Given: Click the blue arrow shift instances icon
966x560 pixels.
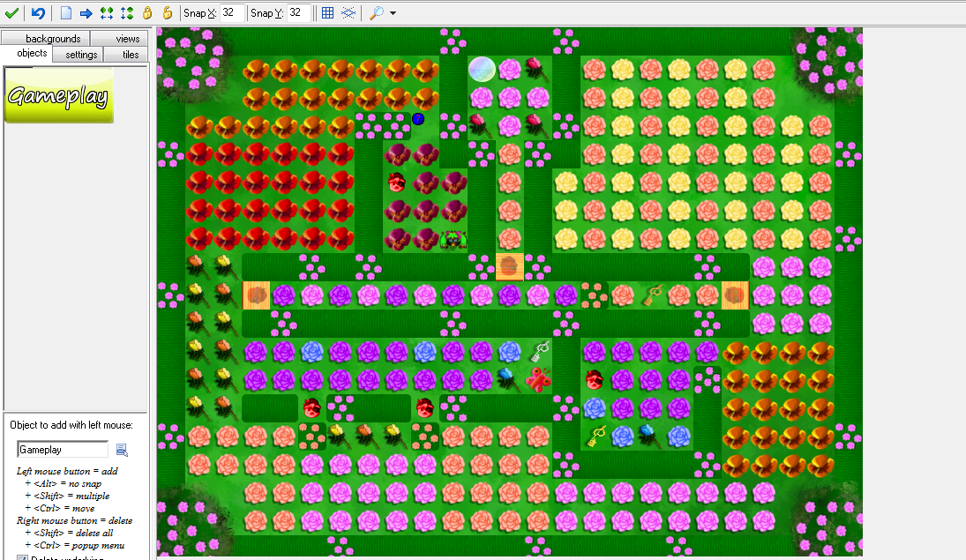Looking at the screenshot, I should [x=86, y=13].
